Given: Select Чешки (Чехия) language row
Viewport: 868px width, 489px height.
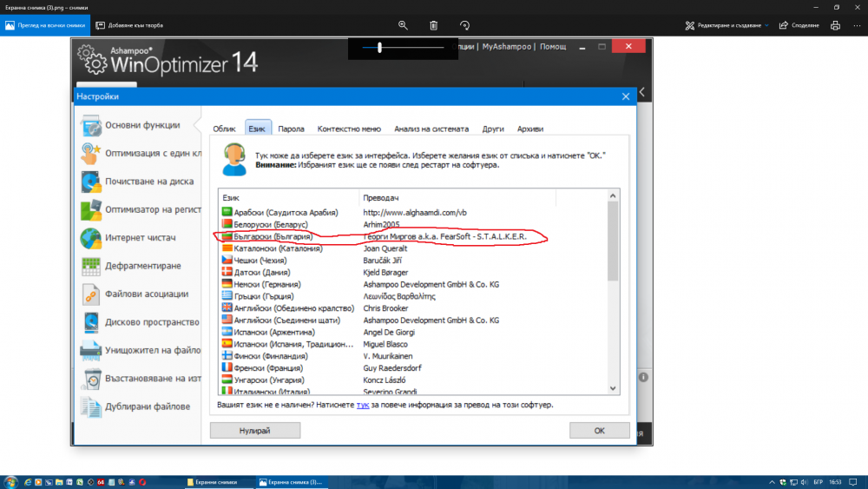Looking at the screenshot, I should click(x=413, y=261).
